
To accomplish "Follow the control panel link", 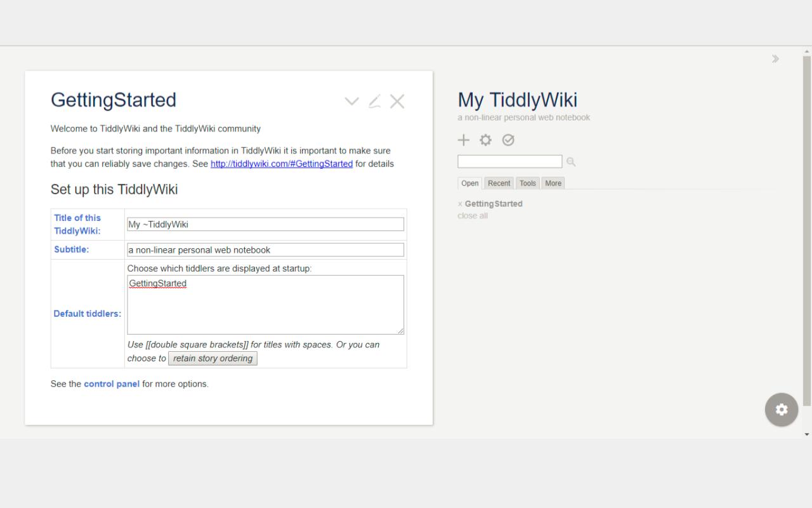I will coord(112,384).
